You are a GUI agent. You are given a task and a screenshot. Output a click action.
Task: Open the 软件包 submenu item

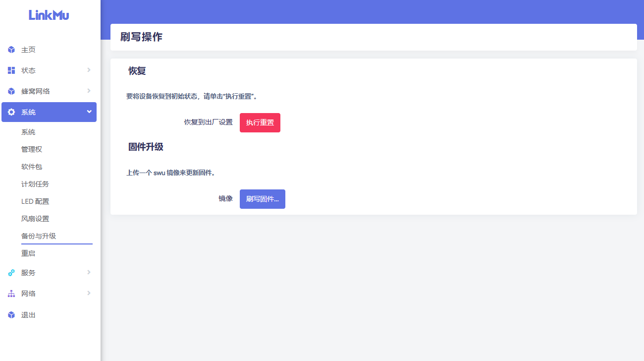click(x=32, y=167)
